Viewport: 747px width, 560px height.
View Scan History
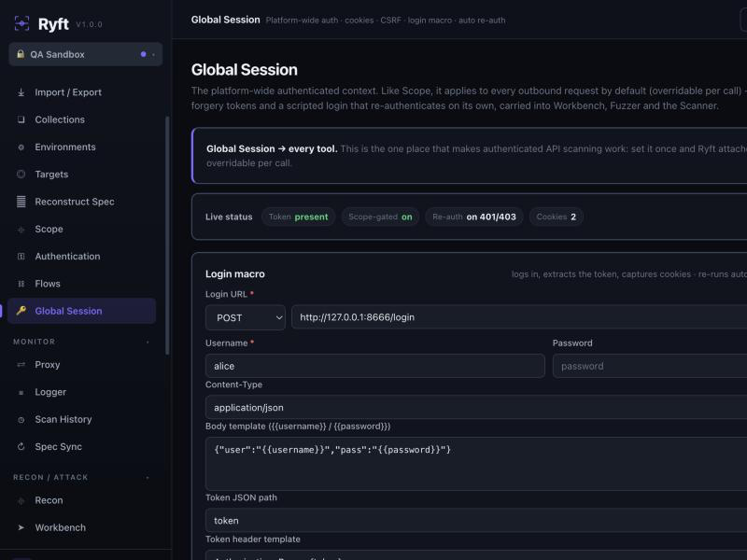click(x=81, y=419)
